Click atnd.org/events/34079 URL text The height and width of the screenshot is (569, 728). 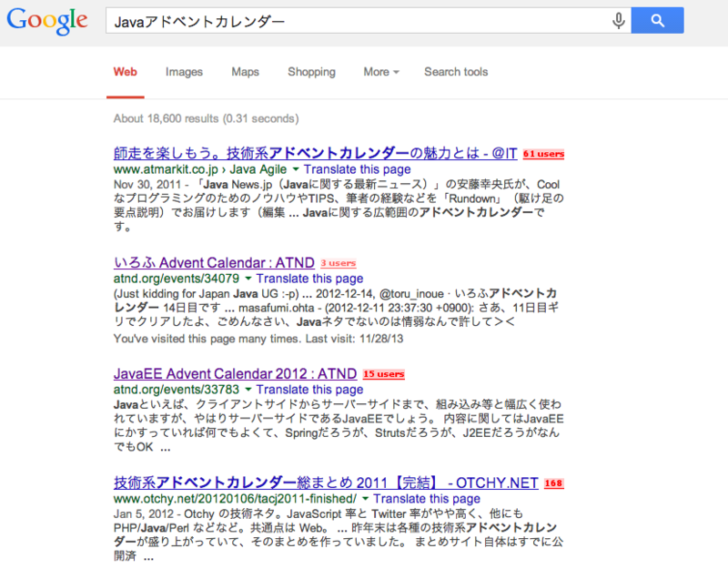[177, 279]
